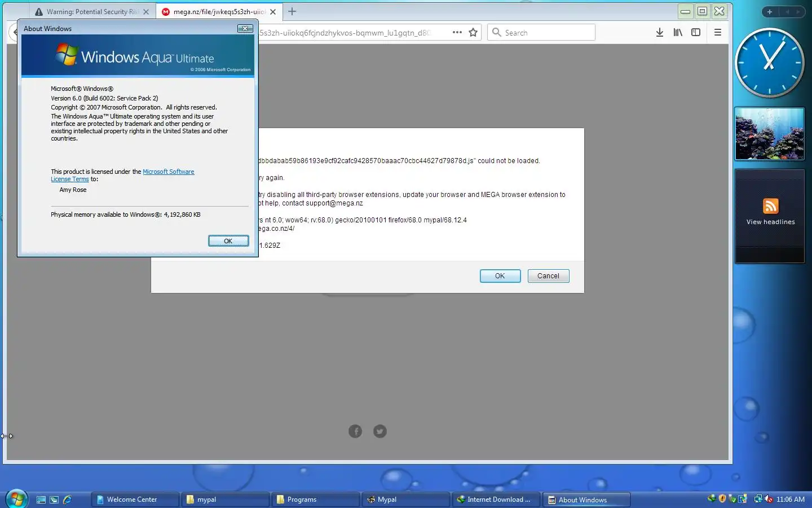Open the Downloads arrow icon in toolbar
This screenshot has width=812, height=508.
click(660, 32)
